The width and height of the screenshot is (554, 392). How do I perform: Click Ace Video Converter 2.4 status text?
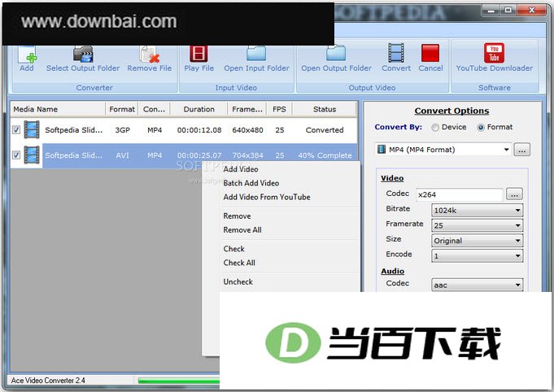tap(48, 381)
